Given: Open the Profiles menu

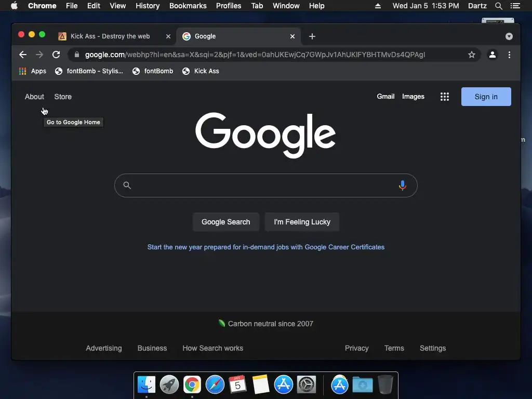Looking at the screenshot, I should 229,6.
